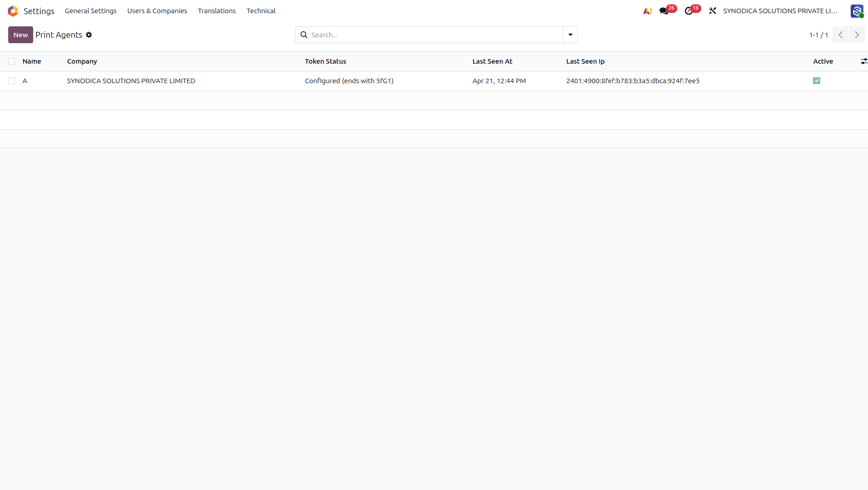The image size is (868, 490).
Task: Go to the previous page arrow
Action: point(841,35)
